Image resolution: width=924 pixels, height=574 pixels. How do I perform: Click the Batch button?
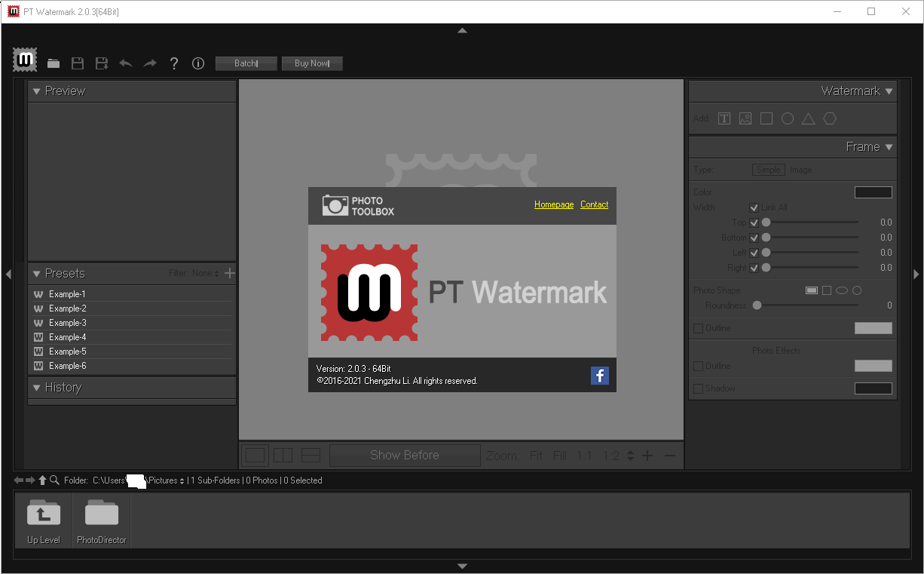point(246,63)
